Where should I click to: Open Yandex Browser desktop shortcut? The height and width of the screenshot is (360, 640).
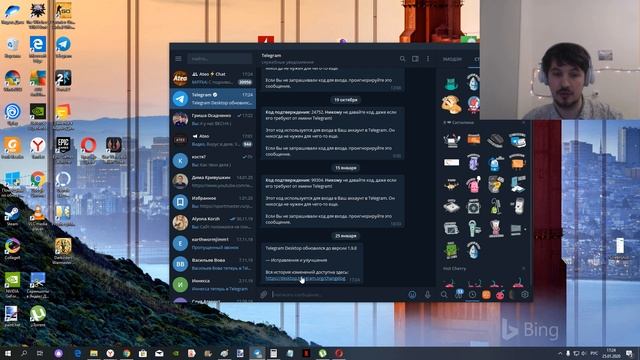38,148
